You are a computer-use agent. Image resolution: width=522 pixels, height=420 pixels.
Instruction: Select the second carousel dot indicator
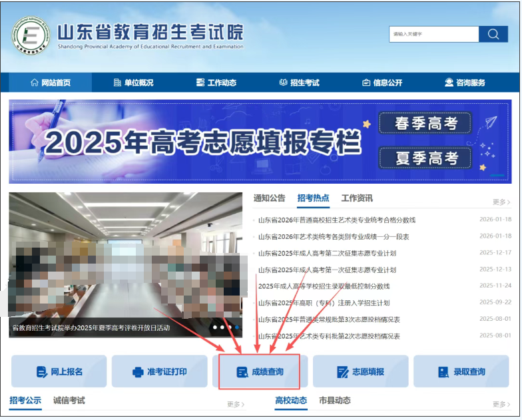coord(222,327)
